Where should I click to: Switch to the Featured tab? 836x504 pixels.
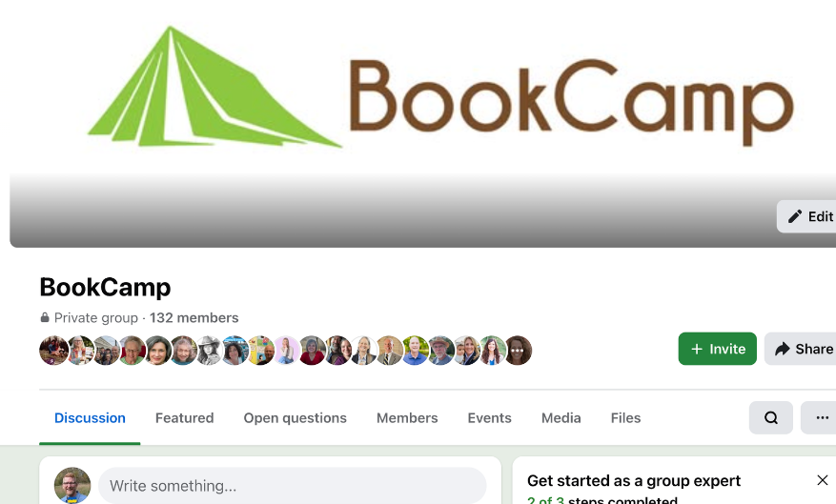185,417
